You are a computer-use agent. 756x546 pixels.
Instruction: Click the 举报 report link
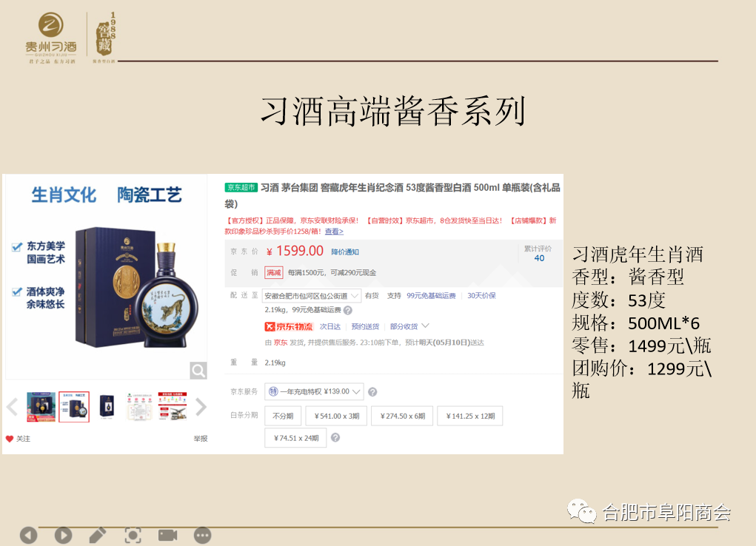tap(201, 439)
